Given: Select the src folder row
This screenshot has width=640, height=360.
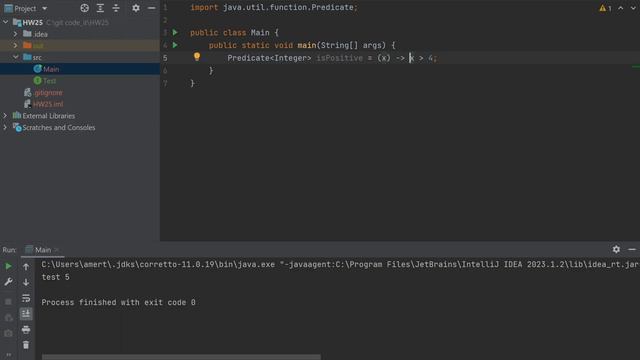Looking at the screenshot, I should (80, 57).
